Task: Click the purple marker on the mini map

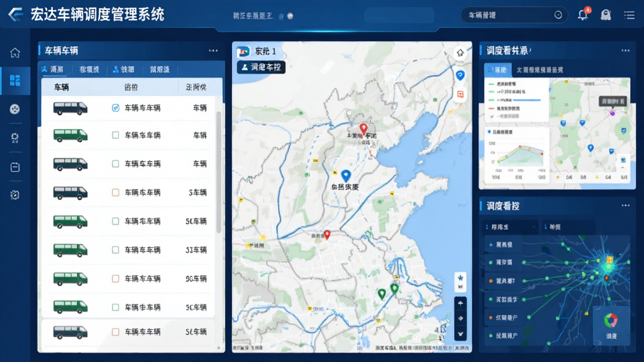Action: [x=613, y=113]
